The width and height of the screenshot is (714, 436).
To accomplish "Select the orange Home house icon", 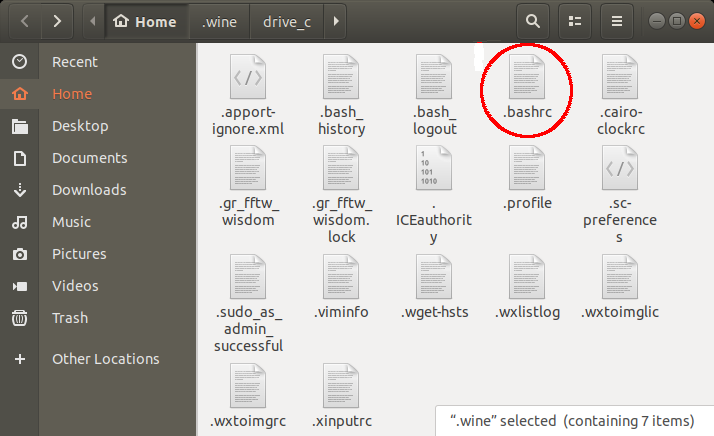I will pyautogui.click(x=20, y=94).
